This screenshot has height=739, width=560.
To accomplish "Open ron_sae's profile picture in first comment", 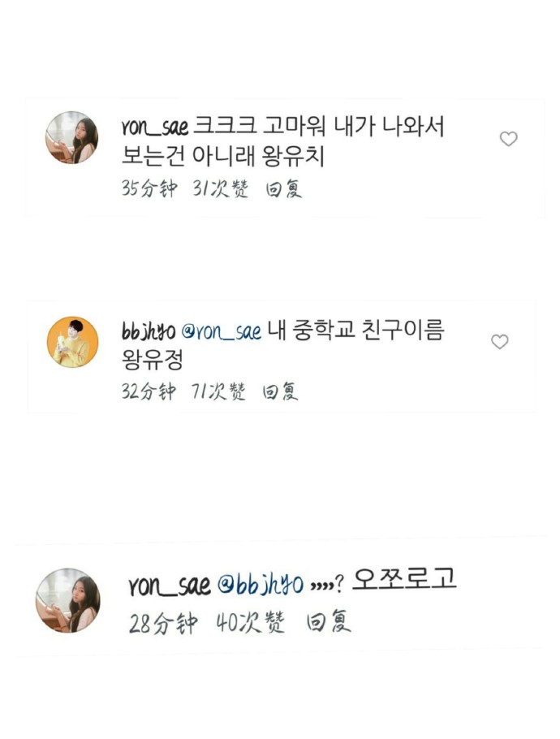I will [x=71, y=137].
